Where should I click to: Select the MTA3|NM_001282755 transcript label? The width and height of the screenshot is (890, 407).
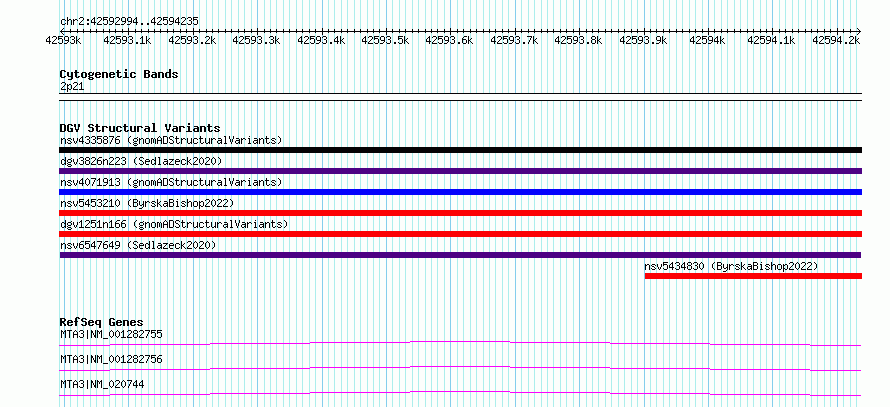[111, 334]
